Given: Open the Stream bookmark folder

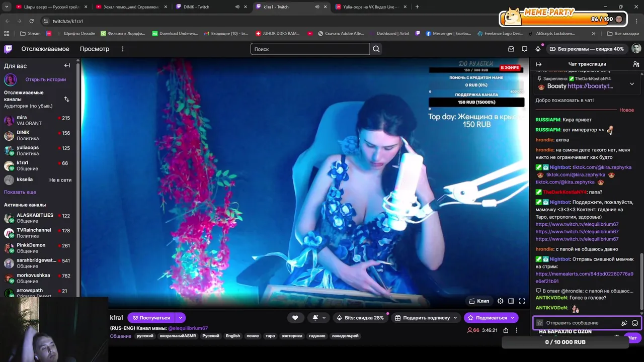Looking at the screenshot, I should pyautogui.click(x=30, y=34).
